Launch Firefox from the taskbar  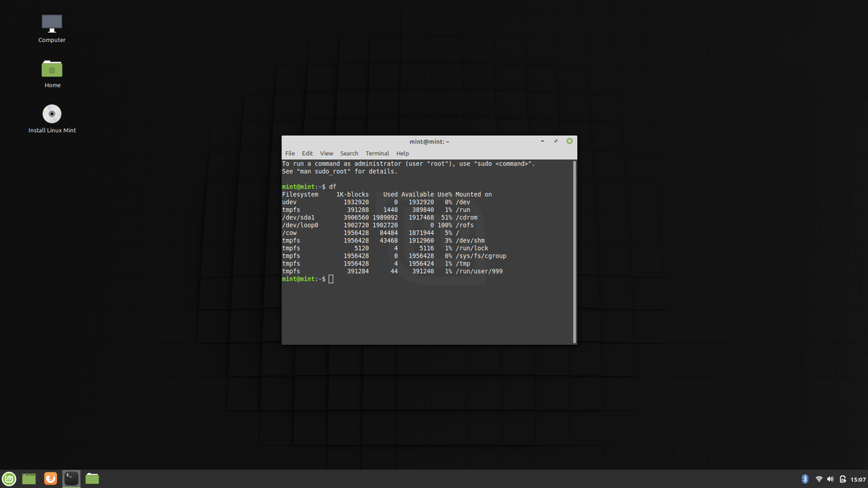(x=50, y=479)
